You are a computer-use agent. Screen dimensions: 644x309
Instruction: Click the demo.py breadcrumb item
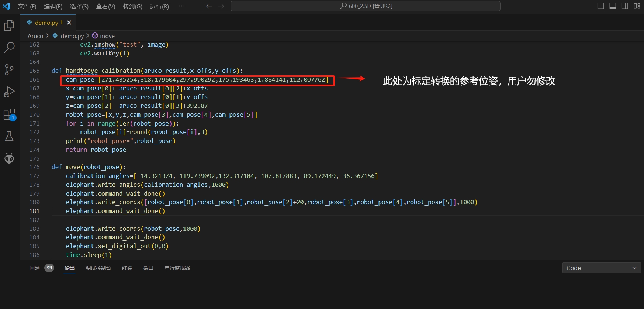pyautogui.click(x=72, y=36)
